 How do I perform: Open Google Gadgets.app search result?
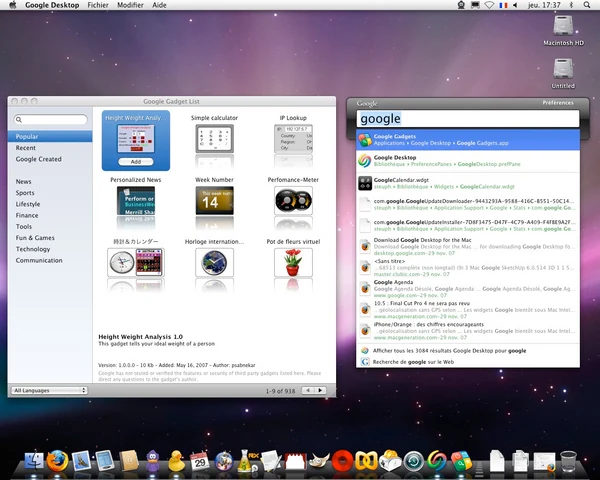tap(468, 140)
